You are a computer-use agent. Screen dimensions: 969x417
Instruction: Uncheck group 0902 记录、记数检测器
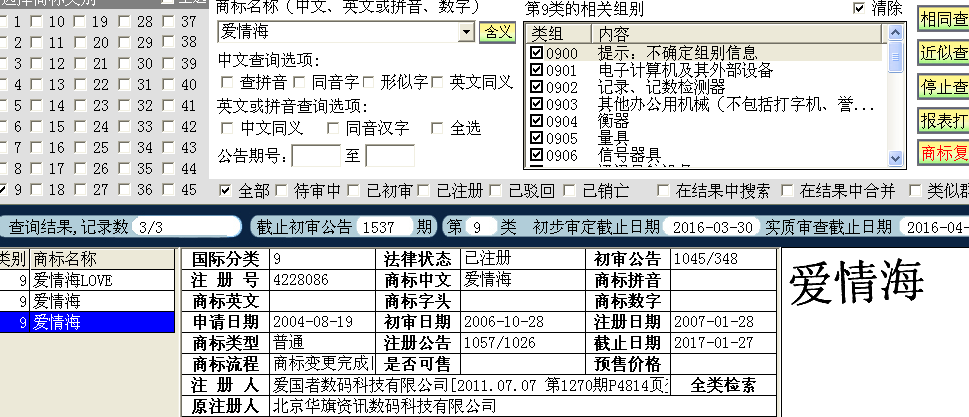pos(536,87)
